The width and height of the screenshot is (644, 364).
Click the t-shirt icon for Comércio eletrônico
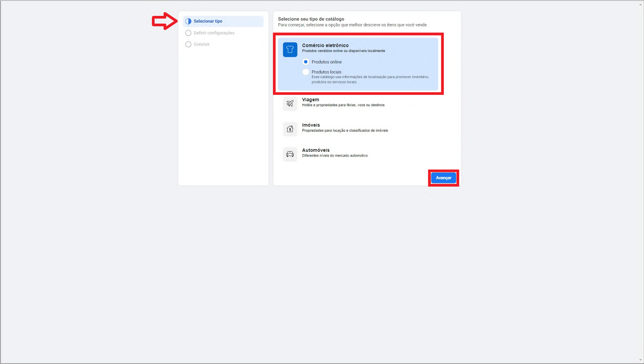pos(290,50)
